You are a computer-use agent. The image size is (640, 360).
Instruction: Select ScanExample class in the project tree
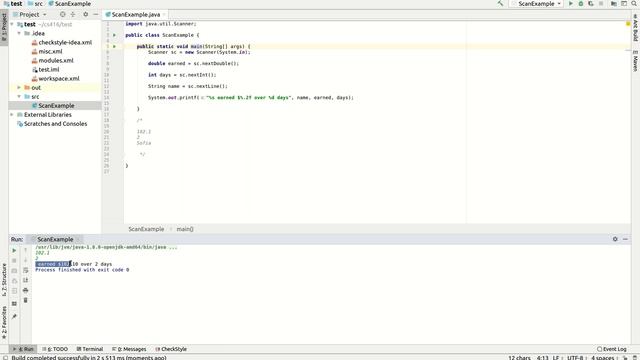click(x=53, y=106)
